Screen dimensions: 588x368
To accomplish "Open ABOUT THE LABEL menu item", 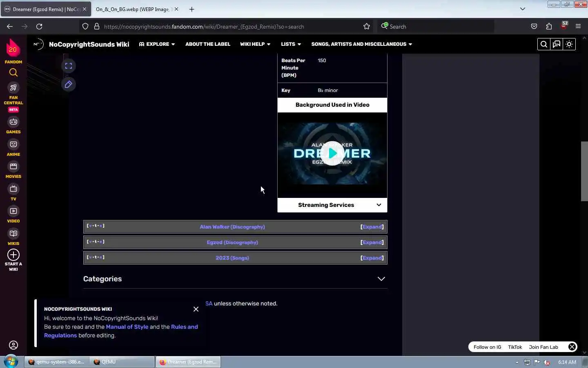I will tap(208, 44).
